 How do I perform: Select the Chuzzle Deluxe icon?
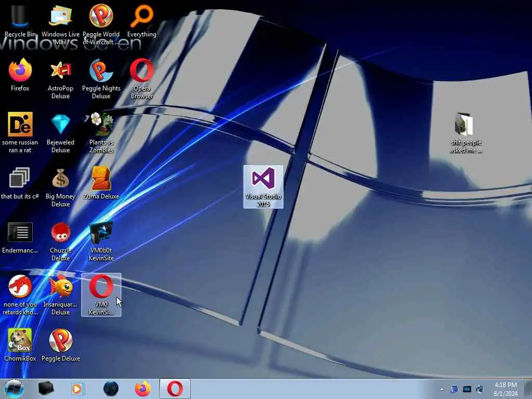[60, 241]
